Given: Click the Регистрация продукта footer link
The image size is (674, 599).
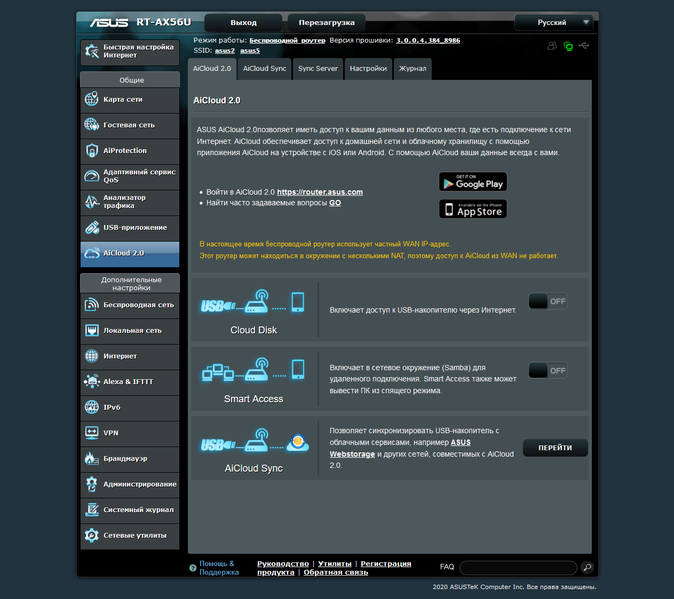Looking at the screenshot, I should click(386, 564).
